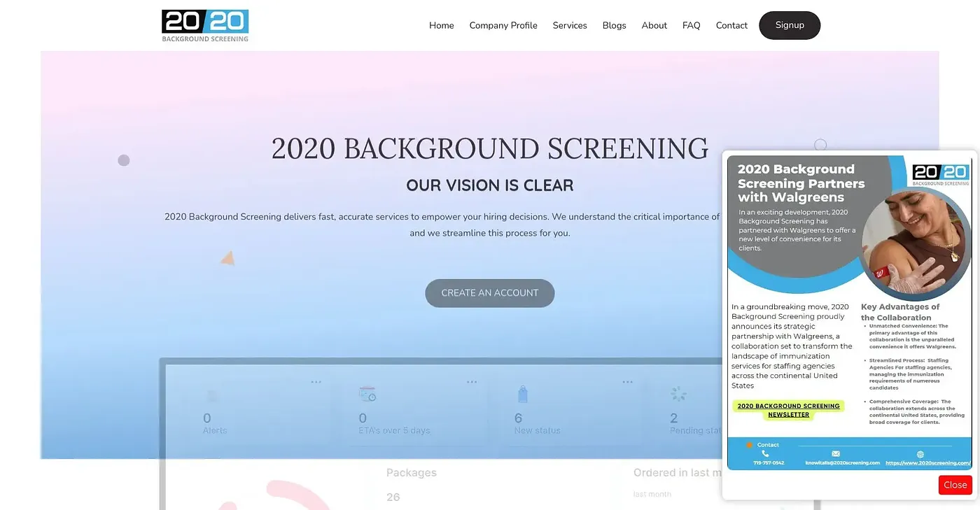Click the 'Packages' label in dashboard

click(x=412, y=473)
